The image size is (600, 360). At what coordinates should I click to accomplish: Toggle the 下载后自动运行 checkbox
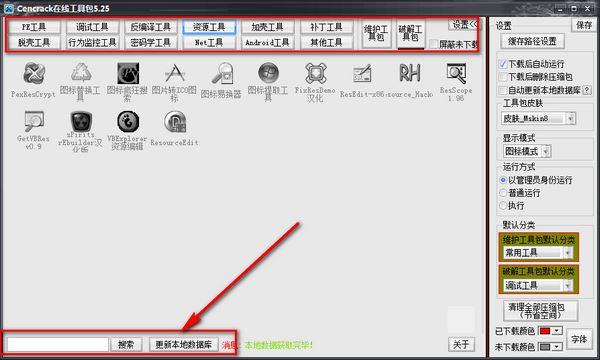(x=503, y=64)
